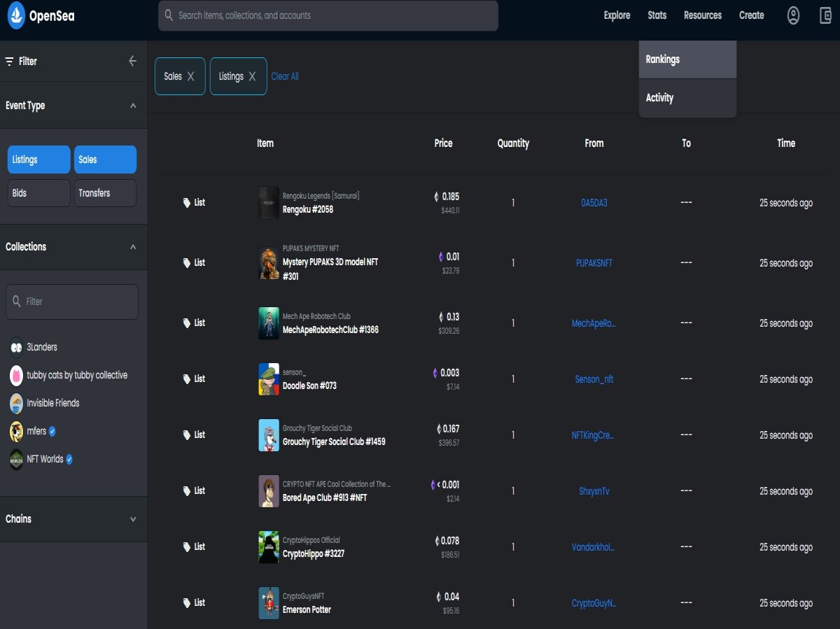840x629 pixels.
Task: Click the tubby cats collection avatar
Action: click(x=16, y=375)
